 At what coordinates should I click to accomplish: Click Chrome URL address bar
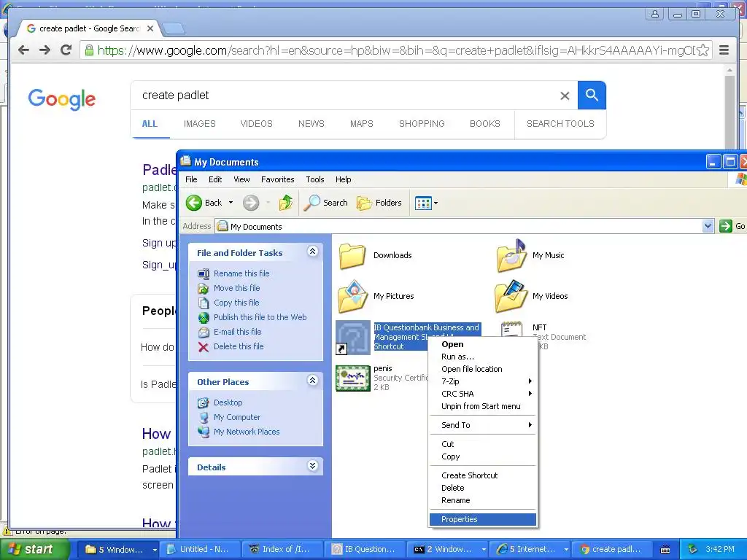click(x=395, y=50)
